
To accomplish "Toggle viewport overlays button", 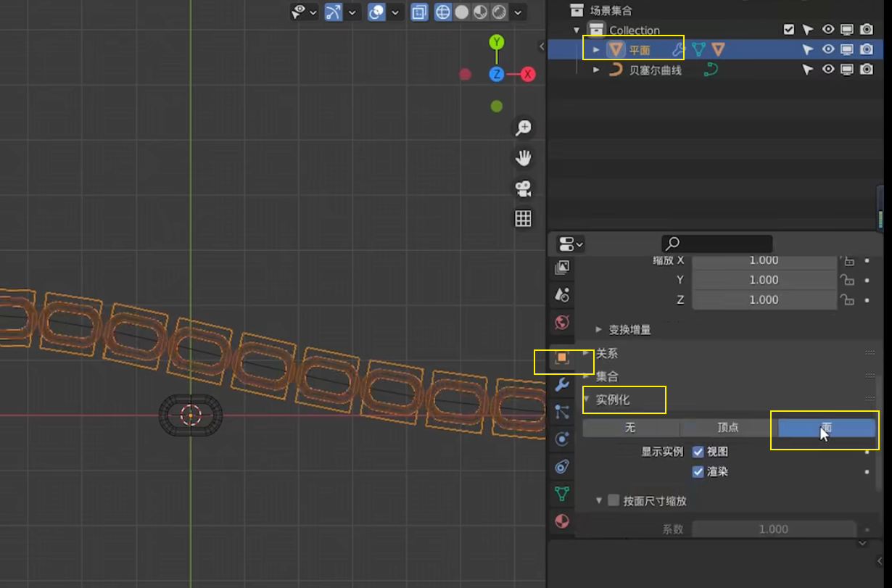I will coord(376,12).
